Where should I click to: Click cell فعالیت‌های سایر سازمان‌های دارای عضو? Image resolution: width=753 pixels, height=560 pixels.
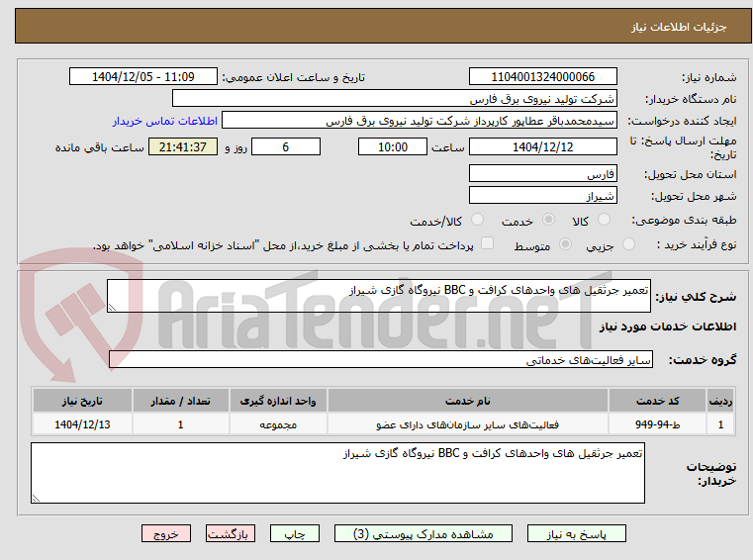[x=468, y=424]
